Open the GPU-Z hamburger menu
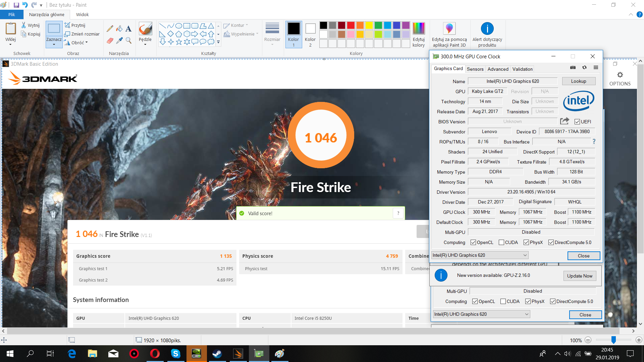The image size is (644, 362). coord(596,68)
